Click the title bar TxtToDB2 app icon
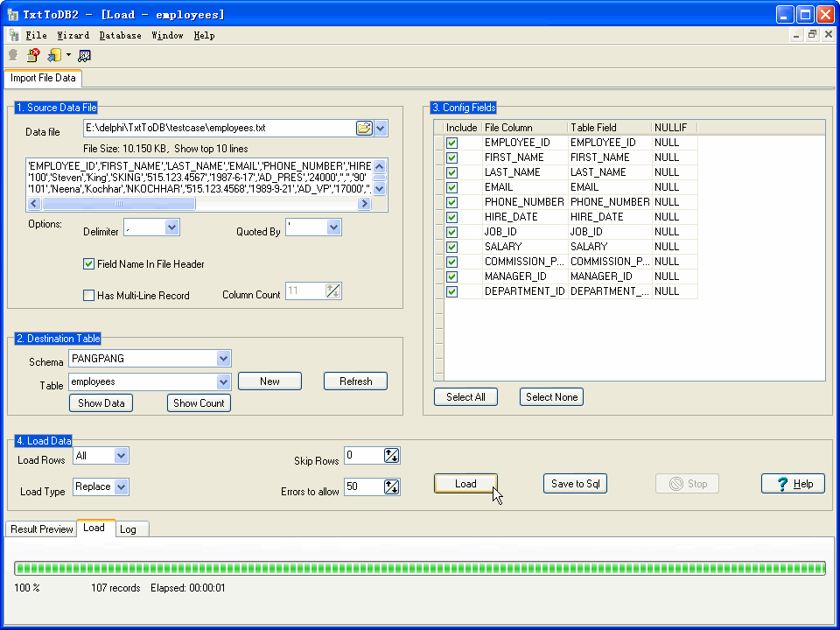 click(x=13, y=15)
